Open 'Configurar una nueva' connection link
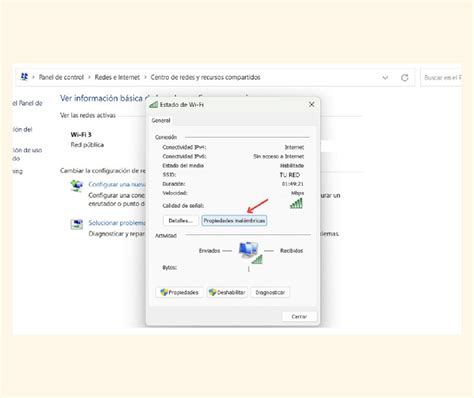 pos(117,184)
